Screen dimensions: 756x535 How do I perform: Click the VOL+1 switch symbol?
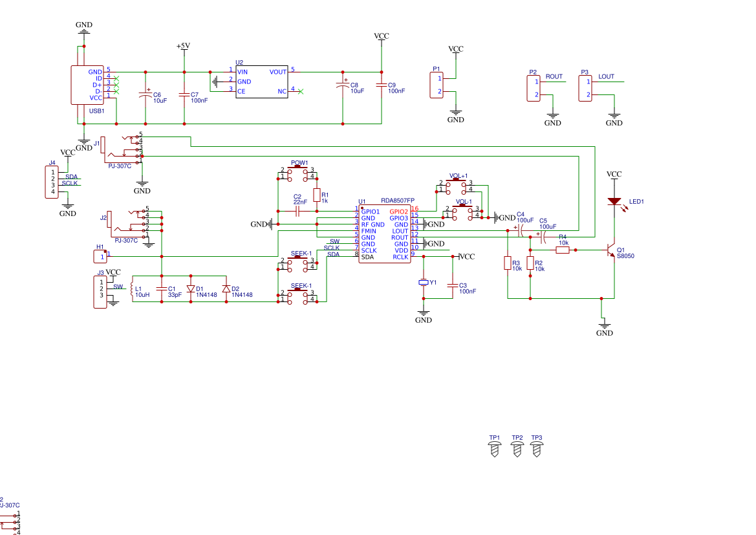(456, 186)
